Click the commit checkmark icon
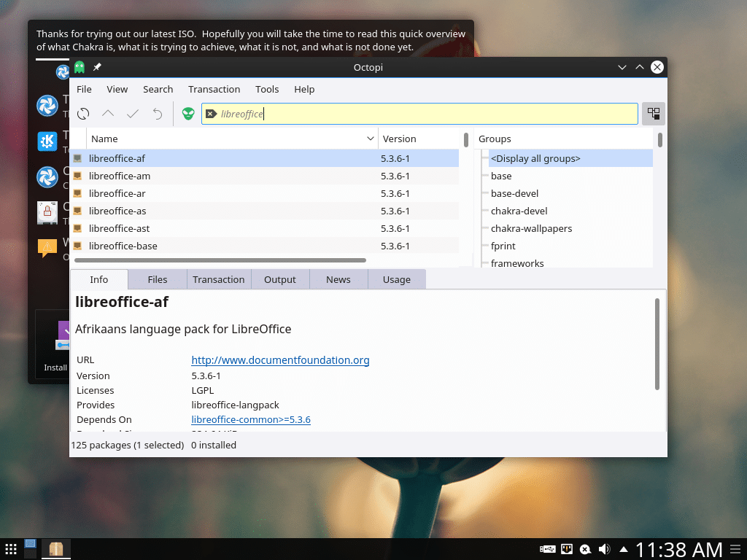Viewport: 747px width, 560px height. coord(133,114)
